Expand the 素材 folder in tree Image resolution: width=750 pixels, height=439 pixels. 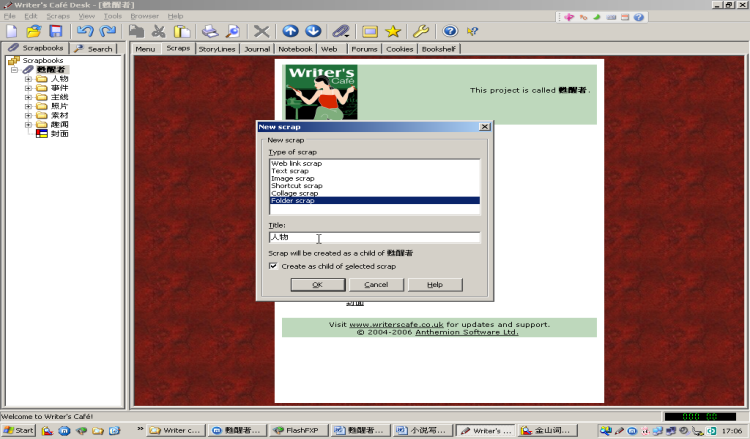pyautogui.click(x=28, y=115)
